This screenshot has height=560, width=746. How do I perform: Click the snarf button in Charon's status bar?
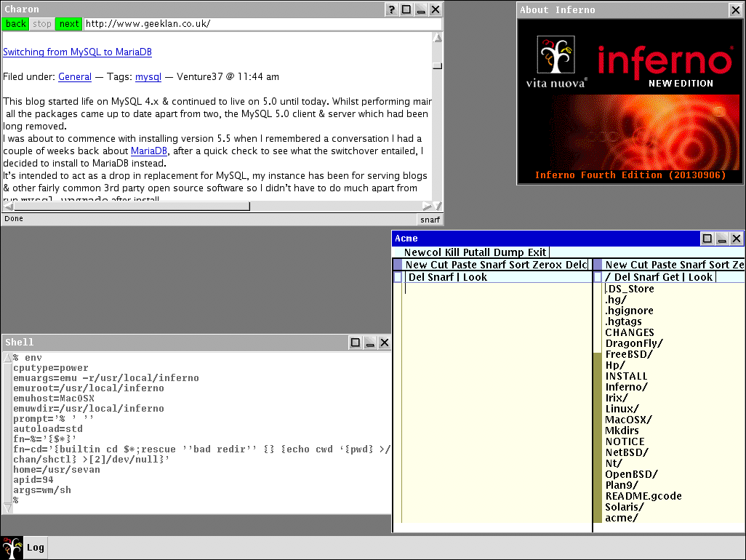430,219
